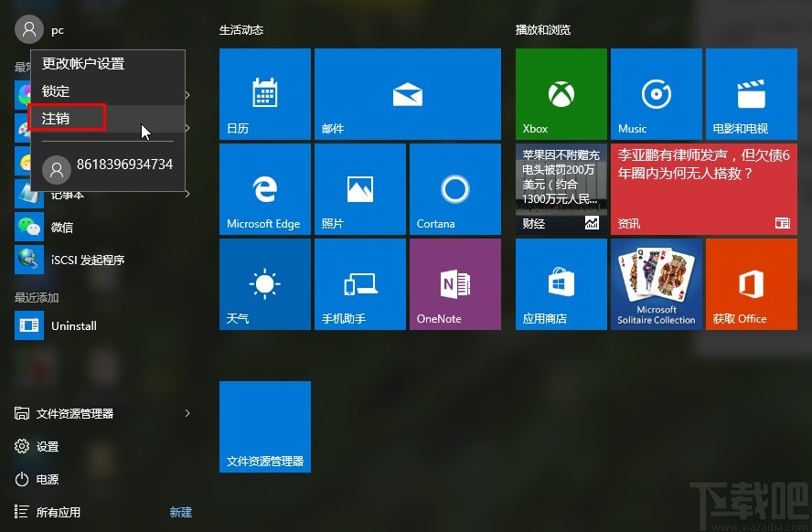Open the OneNote tile

454,283
